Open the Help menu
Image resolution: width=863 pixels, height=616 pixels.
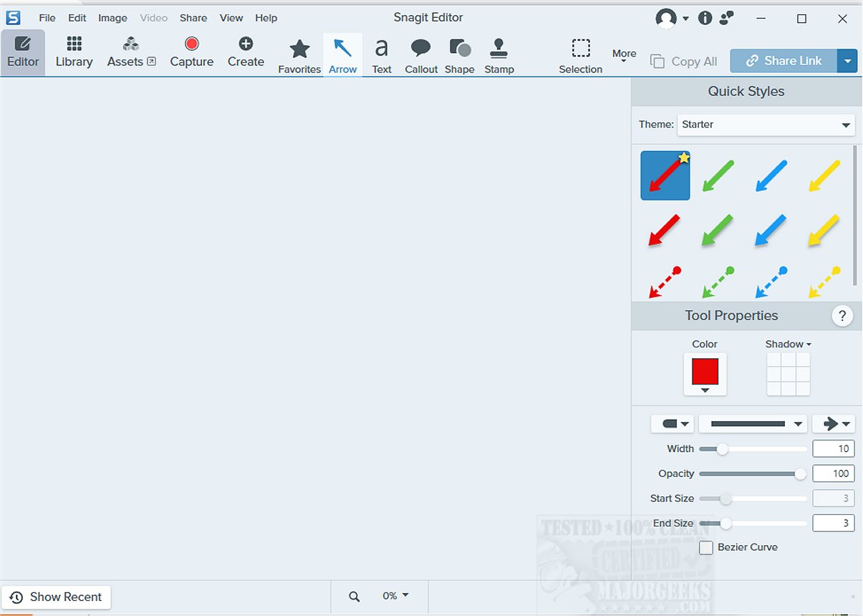[266, 18]
